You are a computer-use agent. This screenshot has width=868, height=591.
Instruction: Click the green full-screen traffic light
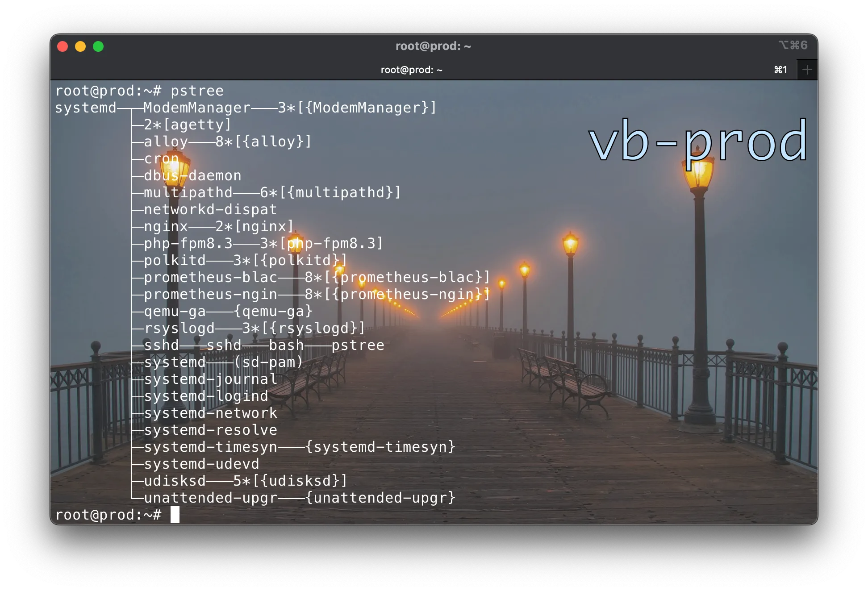pos(98,46)
